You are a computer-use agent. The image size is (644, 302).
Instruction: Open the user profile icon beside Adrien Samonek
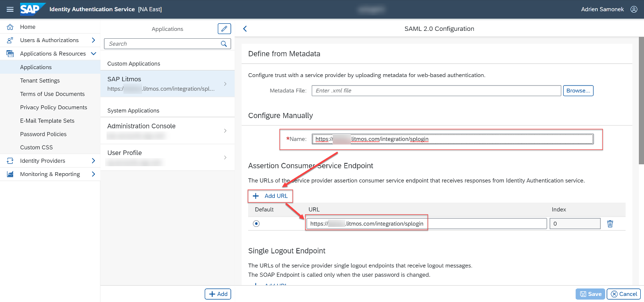[634, 9]
